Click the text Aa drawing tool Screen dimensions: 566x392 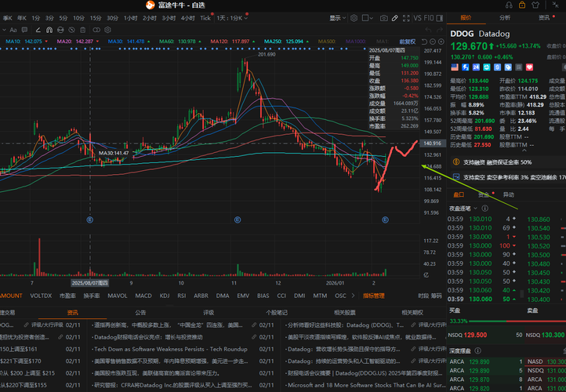tap(13, 30)
